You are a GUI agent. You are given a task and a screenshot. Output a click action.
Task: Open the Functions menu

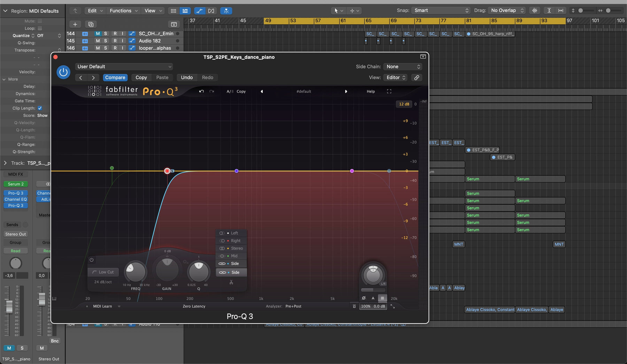(x=124, y=11)
